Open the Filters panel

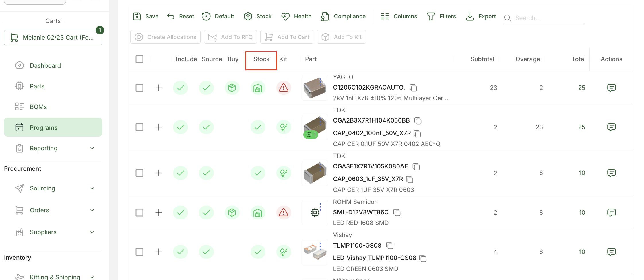point(441,16)
